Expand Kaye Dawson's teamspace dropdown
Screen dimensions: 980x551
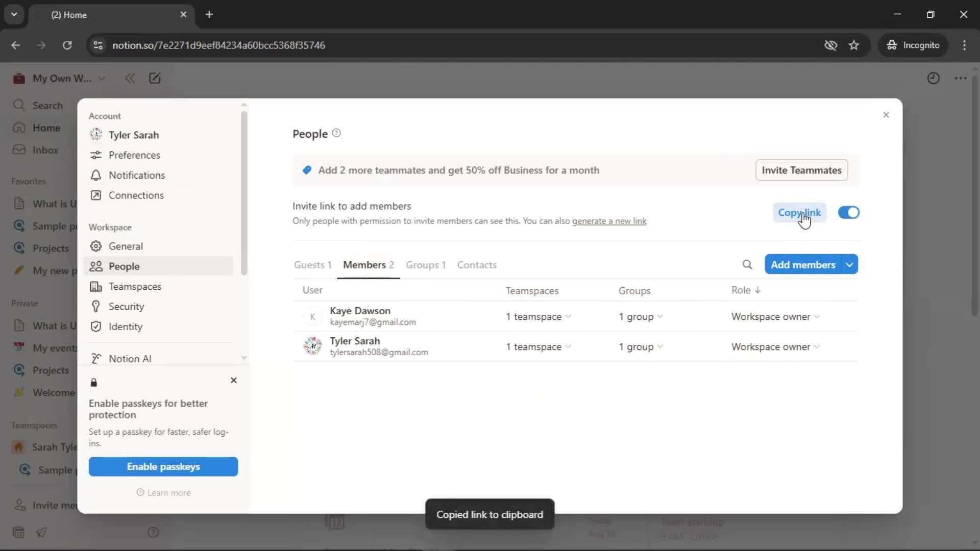pyautogui.click(x=538, y=316)
